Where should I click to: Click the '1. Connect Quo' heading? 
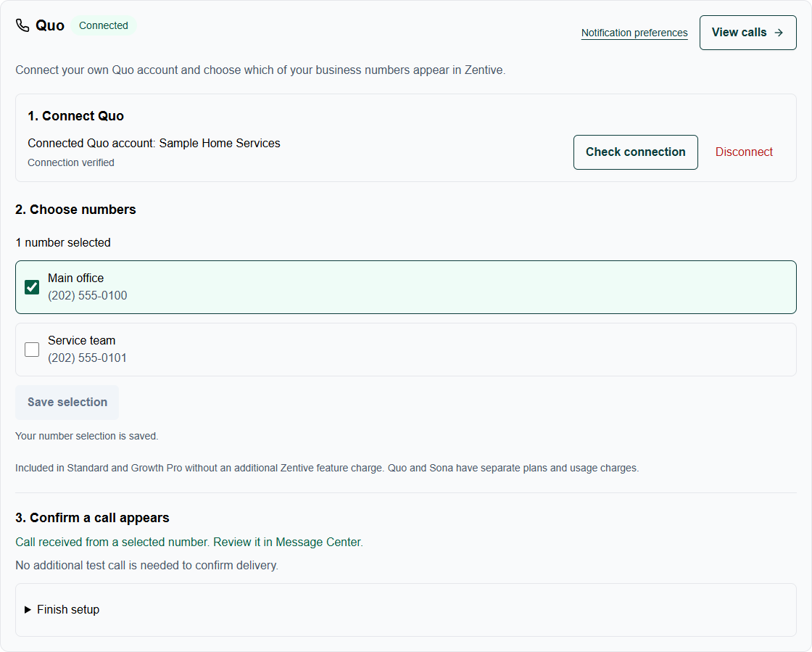tap(75, 116)
